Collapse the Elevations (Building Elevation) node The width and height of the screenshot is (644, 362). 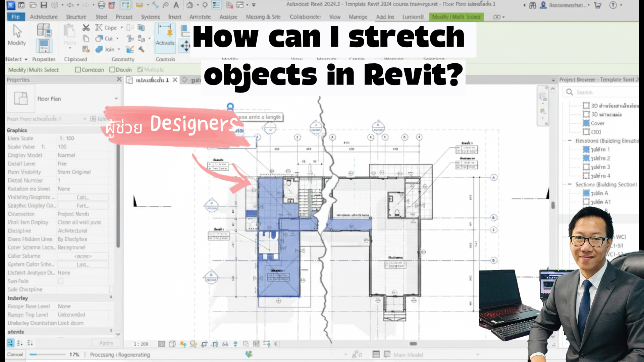point(570,141)
